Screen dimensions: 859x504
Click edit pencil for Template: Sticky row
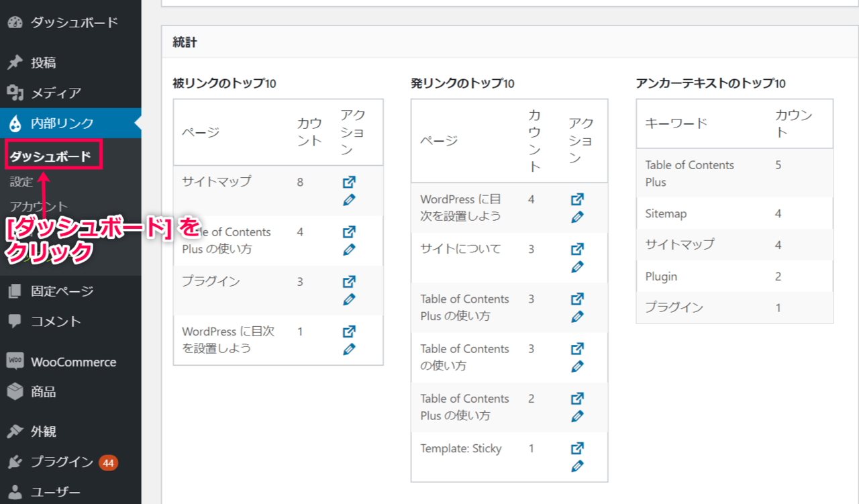577,466
